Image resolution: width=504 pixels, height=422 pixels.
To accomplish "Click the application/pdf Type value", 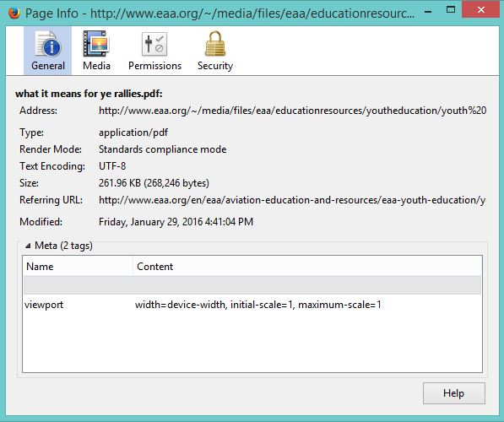I will click(133, 133).
